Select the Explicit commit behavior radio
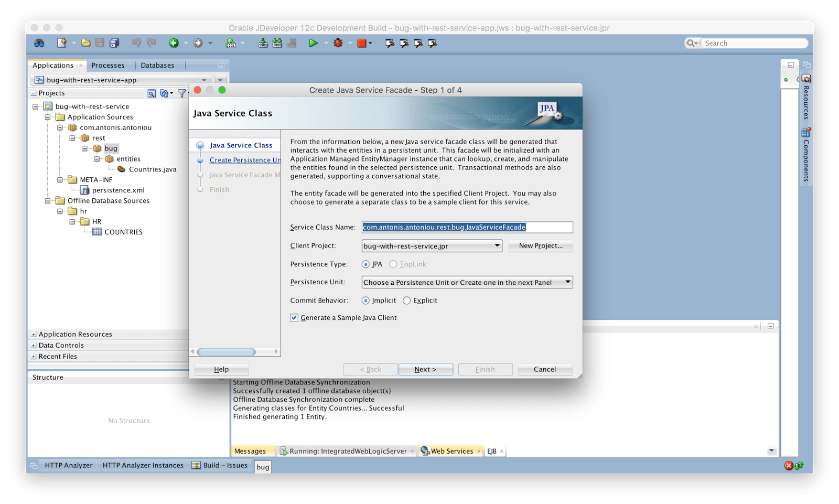Screen dimensions: 839x504 407,301
